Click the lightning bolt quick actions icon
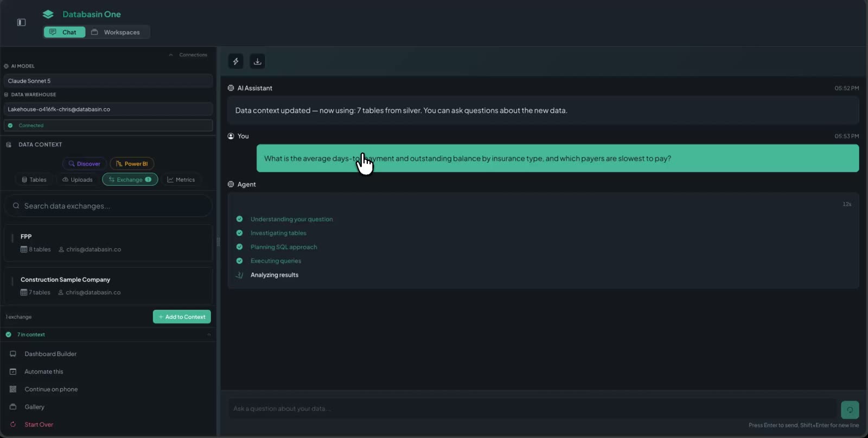The width and height of the screenshot is (868, 438). [x=235, y=61]
